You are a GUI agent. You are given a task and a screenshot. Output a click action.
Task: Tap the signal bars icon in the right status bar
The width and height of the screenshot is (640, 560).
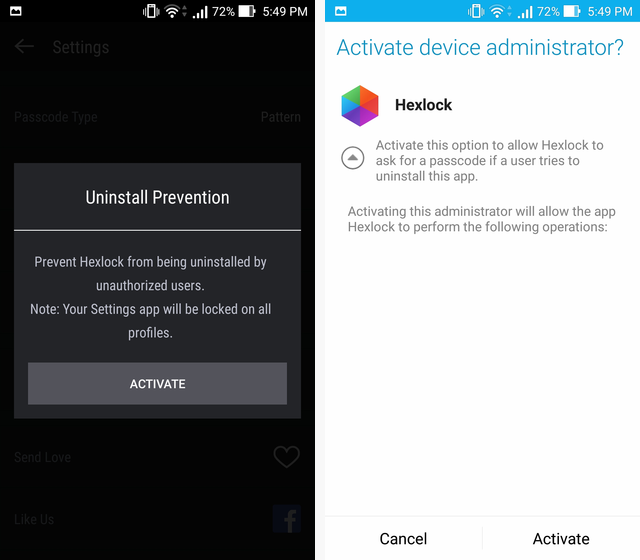point(525,12)
